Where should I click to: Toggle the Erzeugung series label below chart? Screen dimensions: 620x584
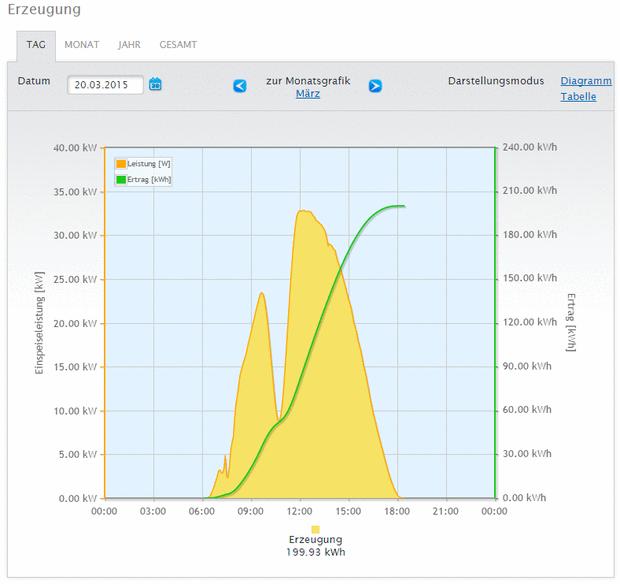316,540
